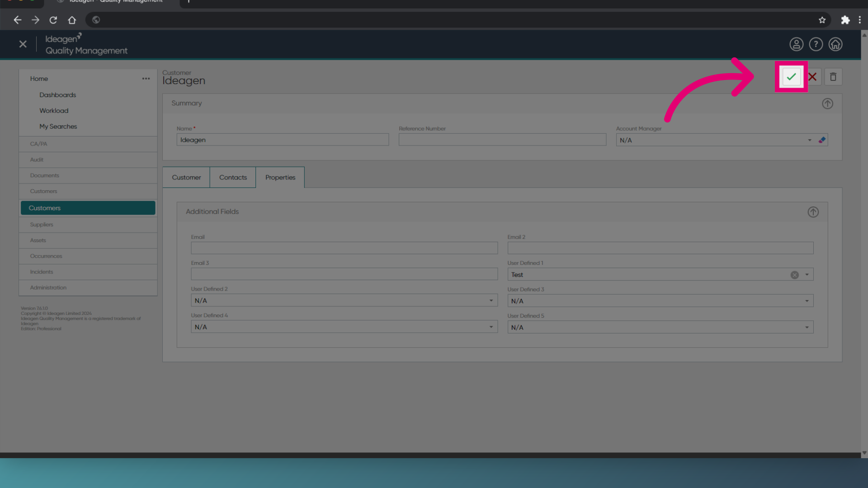Expand the Administration sidebar section
The image size is (868, 488).
point(88,288)
